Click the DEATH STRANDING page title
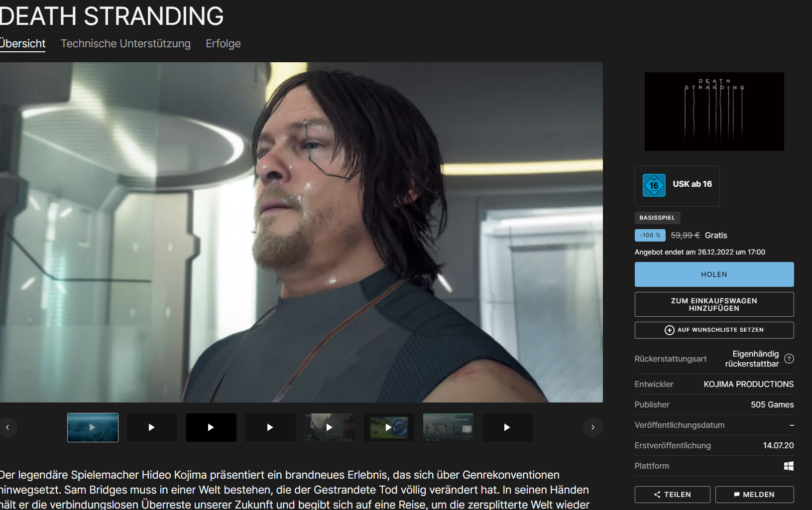 coord(112,16)
